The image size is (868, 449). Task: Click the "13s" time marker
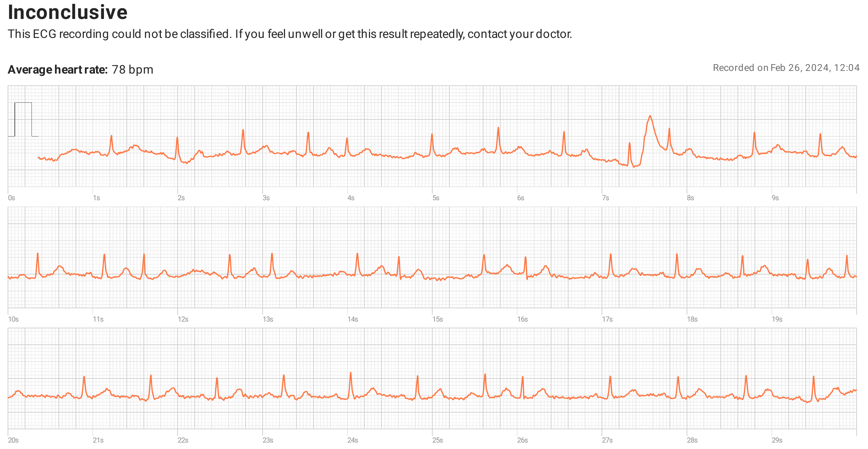268,319
